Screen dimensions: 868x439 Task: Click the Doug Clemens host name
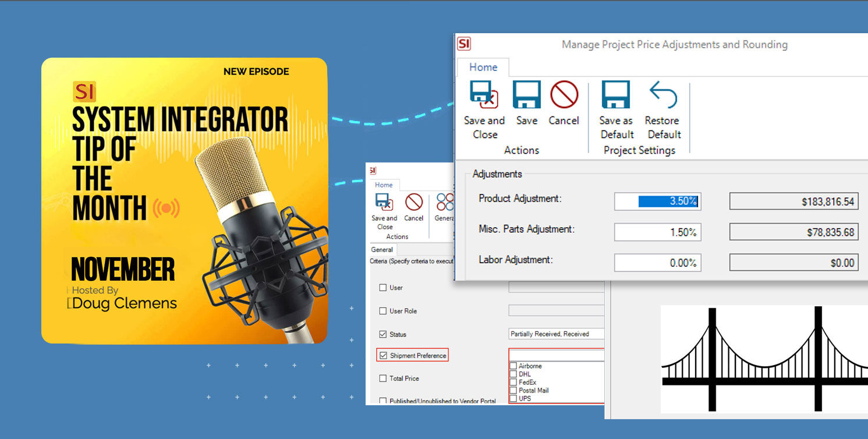tap(125, 303)
